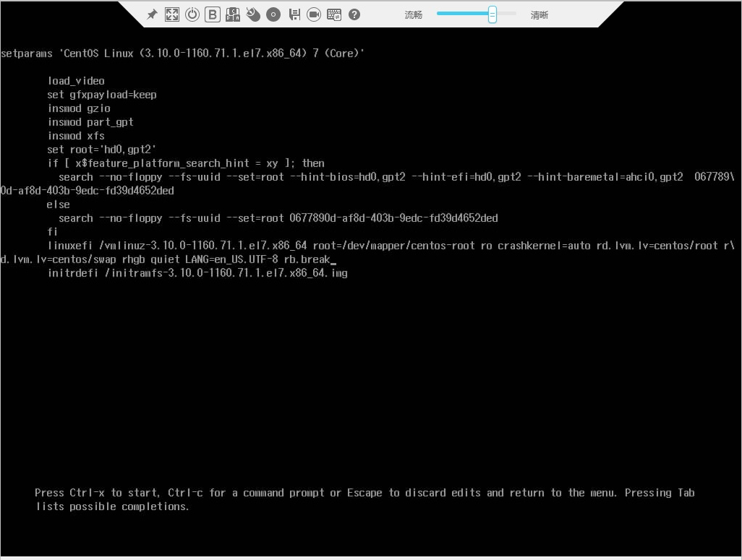This screenshot has height=560, width=742.
Task: Click the 'fi' line in the script
Action: pos(53,232)
